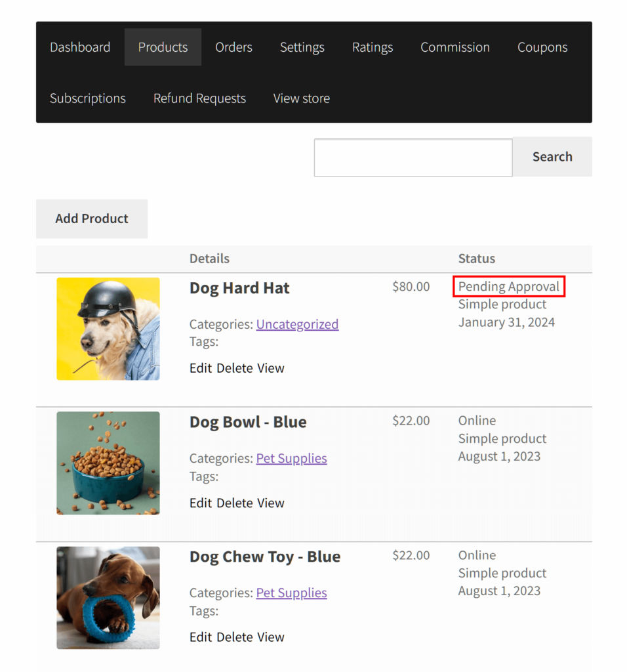Open Refund Requests page
This screenshot has width=627, height=672.
click(199, 98)
